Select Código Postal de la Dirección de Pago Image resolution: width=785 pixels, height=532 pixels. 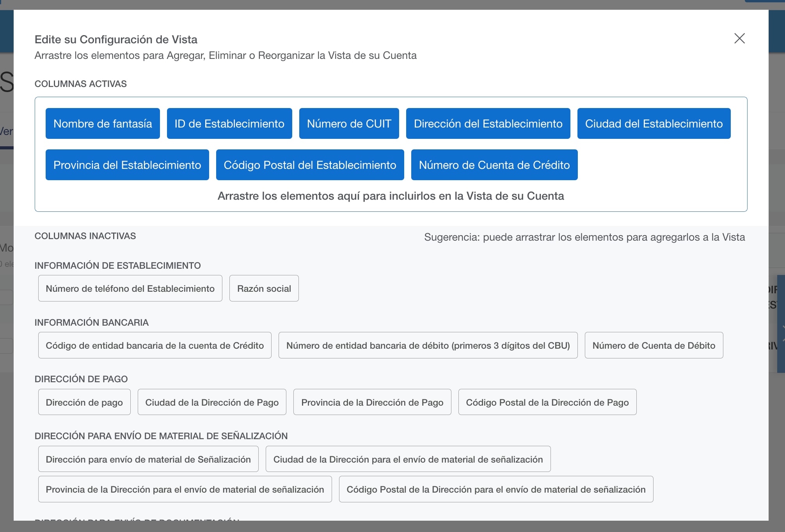pos(547,402)
